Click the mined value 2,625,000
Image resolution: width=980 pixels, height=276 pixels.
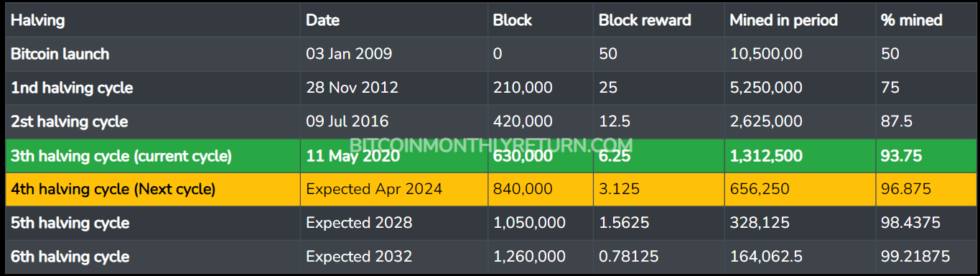tap(766, 121)
